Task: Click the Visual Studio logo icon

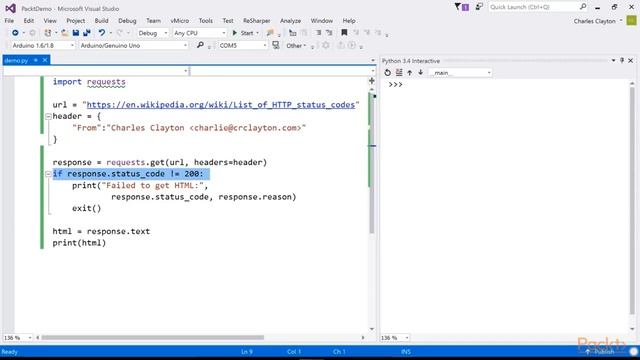Action: 10,8
